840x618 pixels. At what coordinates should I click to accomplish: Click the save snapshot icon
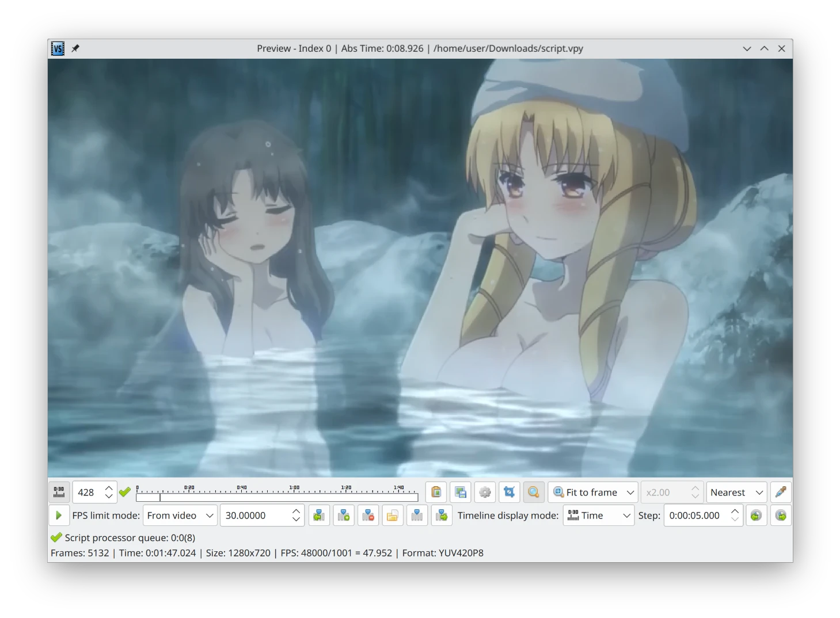coord(461,493)
